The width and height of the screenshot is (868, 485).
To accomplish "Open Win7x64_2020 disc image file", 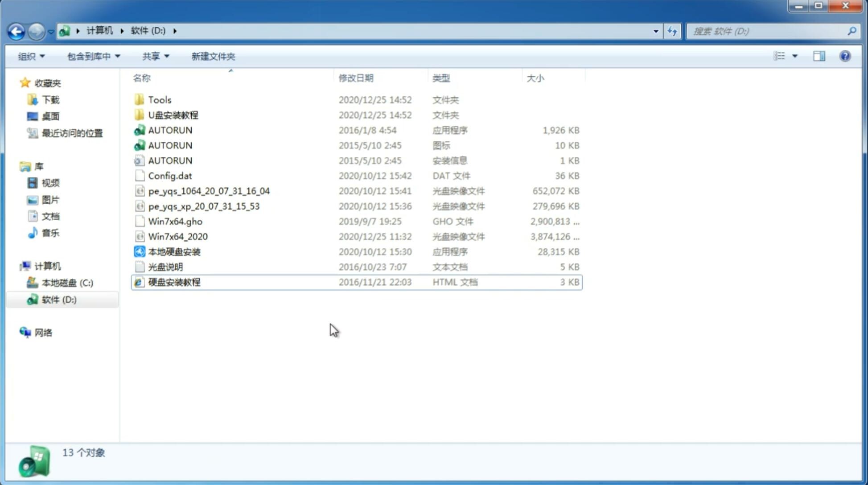I will [177, 236].
